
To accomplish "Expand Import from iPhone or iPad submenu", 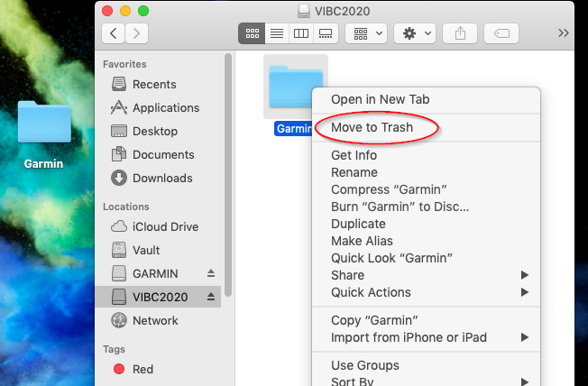I will coord(426,337).
